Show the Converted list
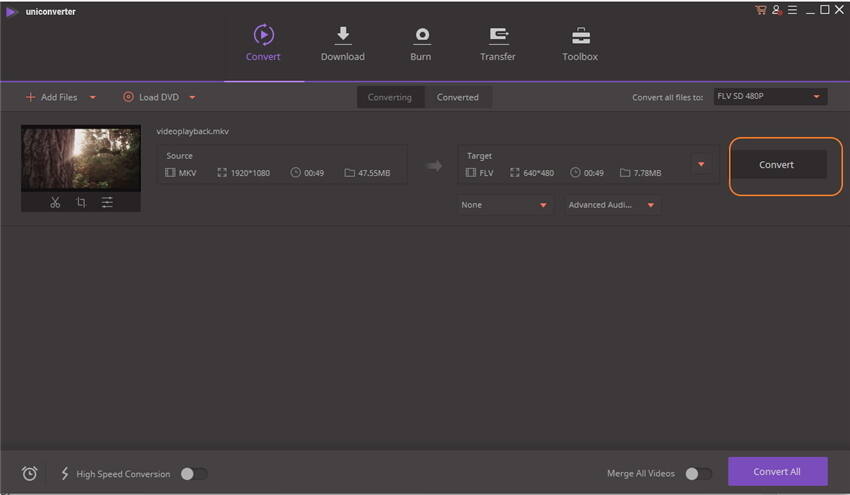Viewport: 850px width, 495px height. pyautogui.click(x=458, y=97)
